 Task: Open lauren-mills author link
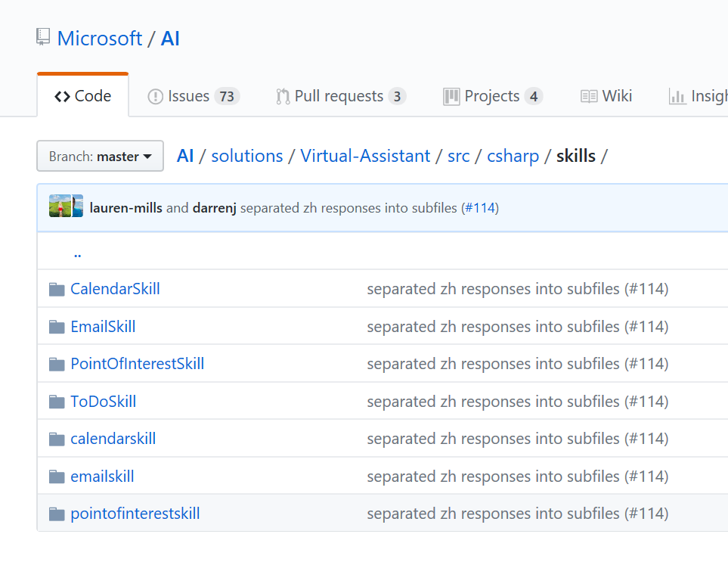click(125, 208)
